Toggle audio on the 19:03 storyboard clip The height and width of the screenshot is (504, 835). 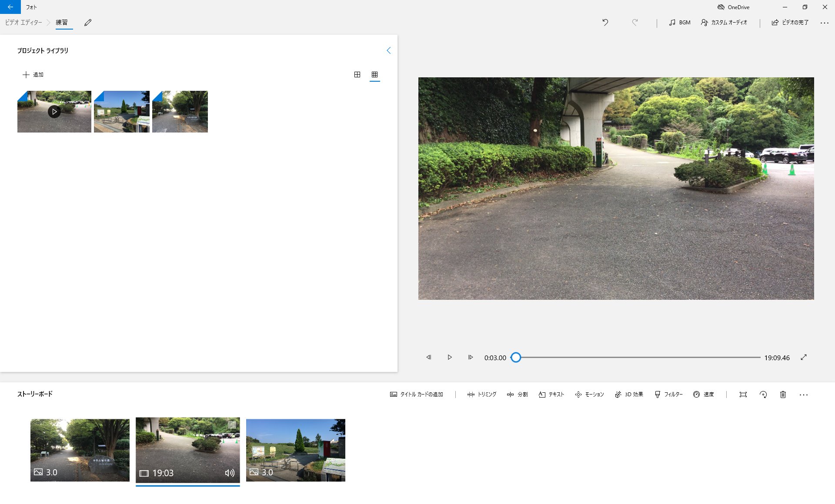230,473
